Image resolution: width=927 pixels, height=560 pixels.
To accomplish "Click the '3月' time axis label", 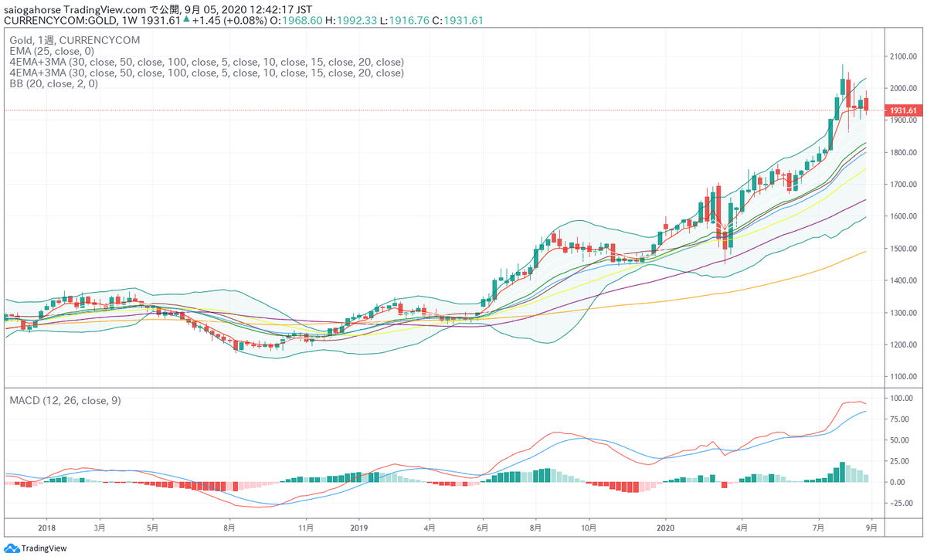I will click(x=100, y=529).
